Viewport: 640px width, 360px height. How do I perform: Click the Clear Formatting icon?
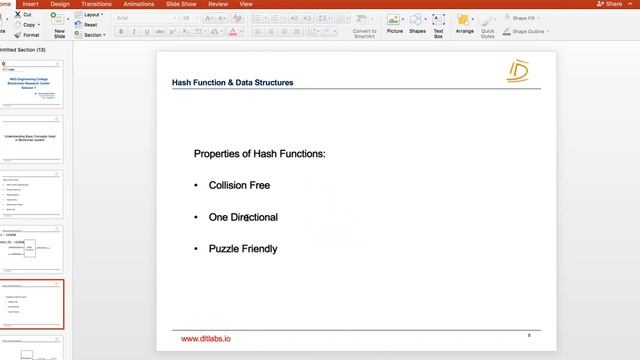click(237, 18)
